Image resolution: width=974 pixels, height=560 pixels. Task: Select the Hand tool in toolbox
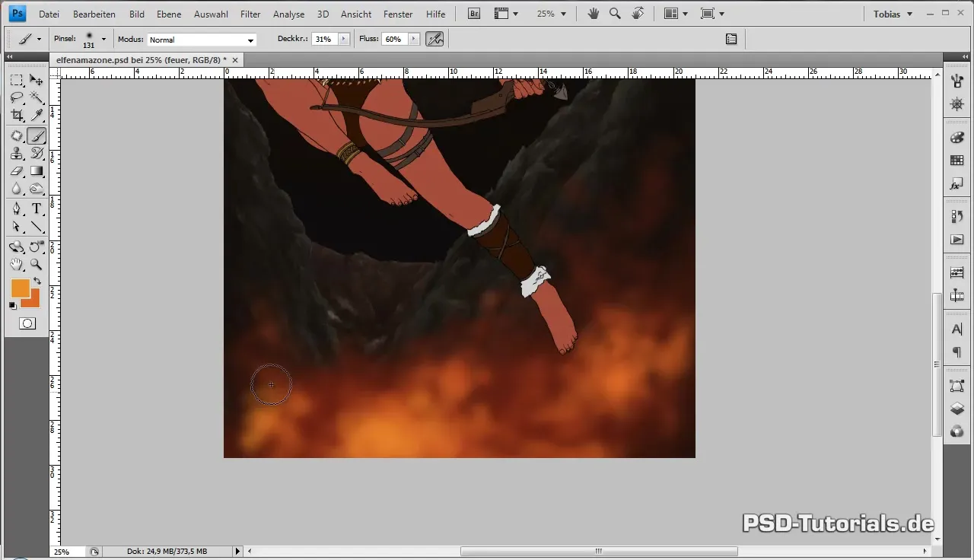pyautogui.click(x=17, y=265)
